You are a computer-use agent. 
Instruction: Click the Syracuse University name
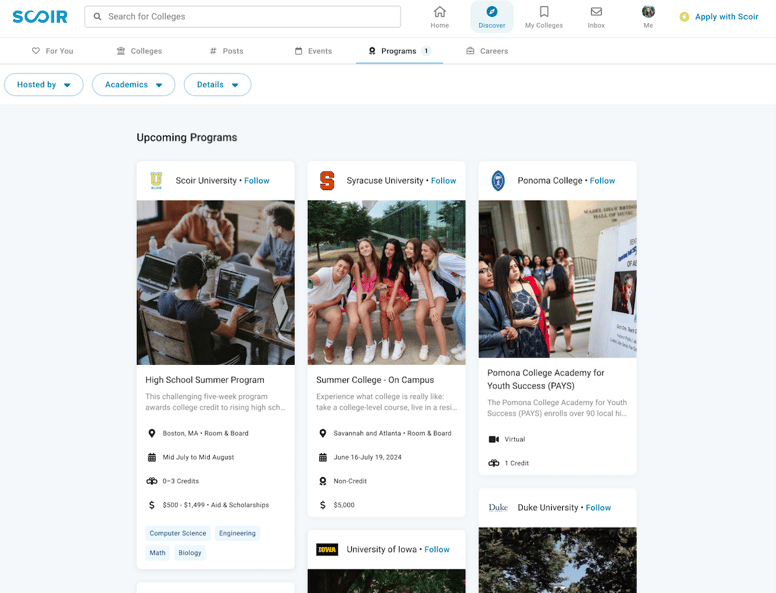pos(385,181)
